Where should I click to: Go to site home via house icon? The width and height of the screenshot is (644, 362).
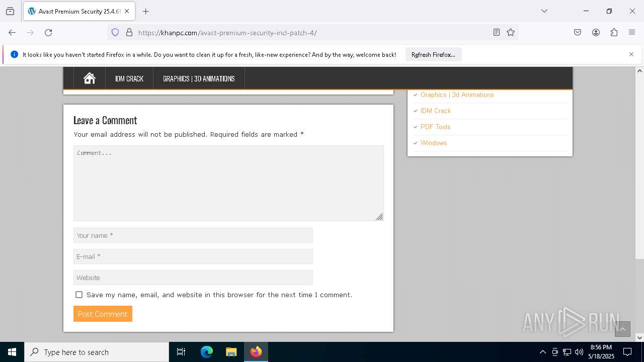tap(90, 78)
